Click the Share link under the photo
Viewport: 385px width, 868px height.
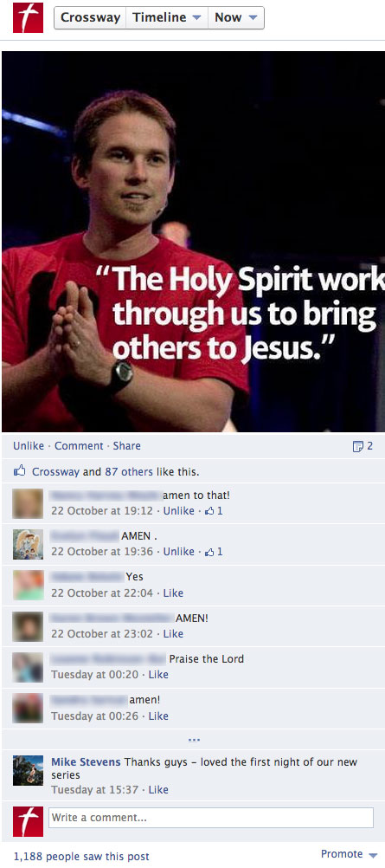coord(126,445)
